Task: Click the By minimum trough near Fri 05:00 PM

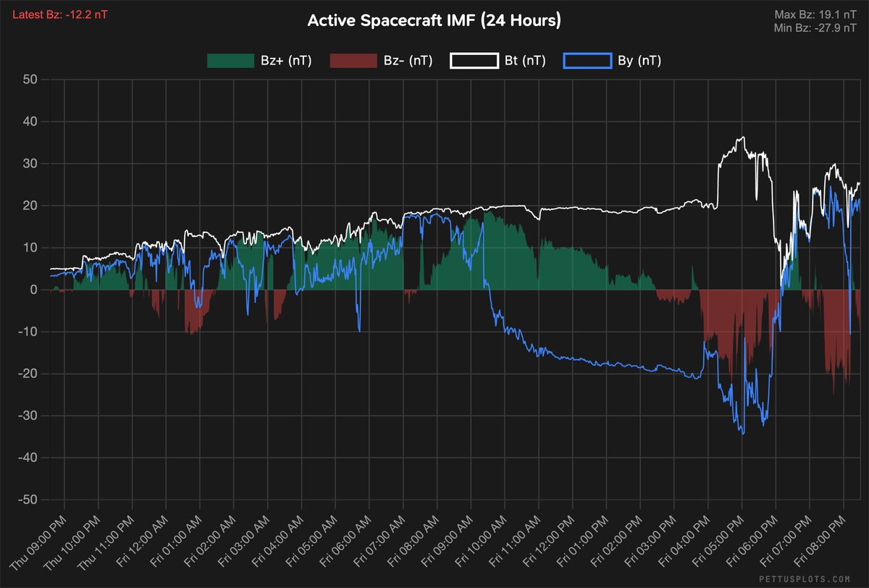Action: point(742,433)
